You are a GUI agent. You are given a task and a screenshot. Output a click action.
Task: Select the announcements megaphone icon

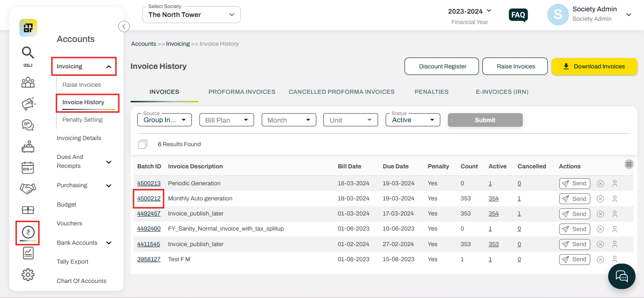28,103
